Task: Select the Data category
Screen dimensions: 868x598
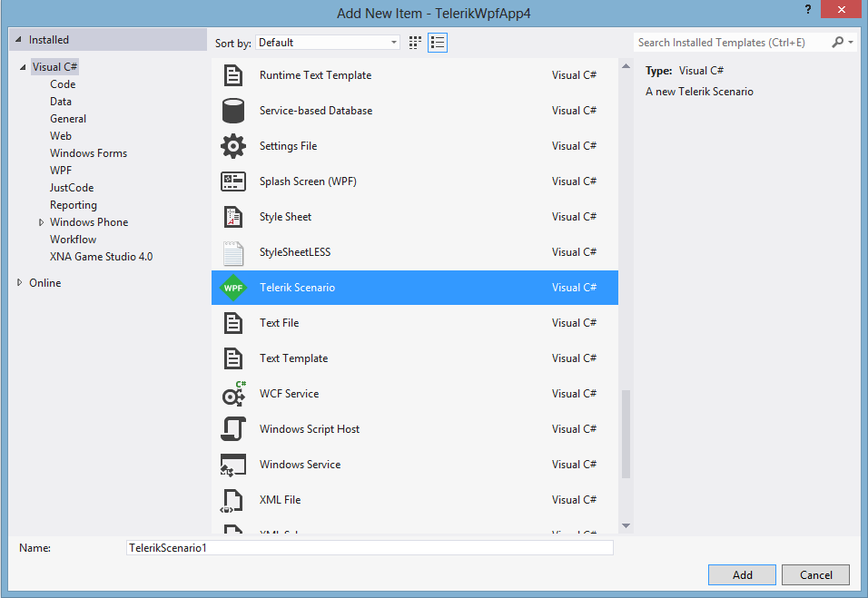Action: (60, 102)
